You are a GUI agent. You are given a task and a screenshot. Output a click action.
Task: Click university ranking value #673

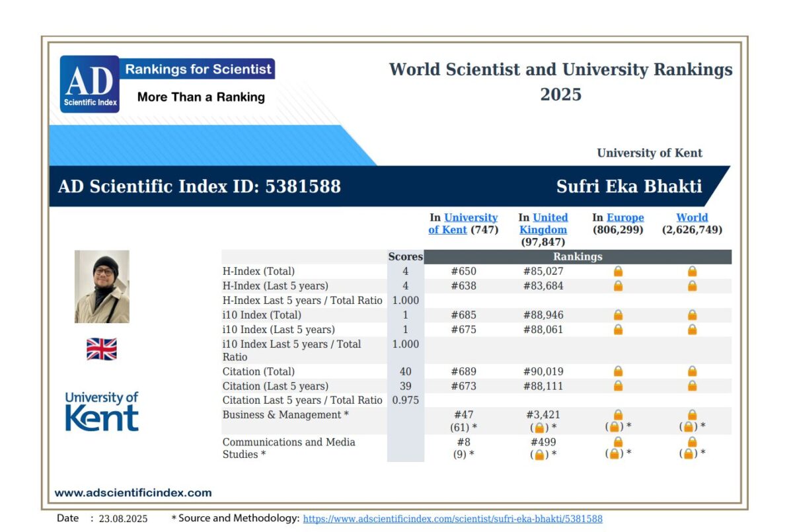point(463,386)
